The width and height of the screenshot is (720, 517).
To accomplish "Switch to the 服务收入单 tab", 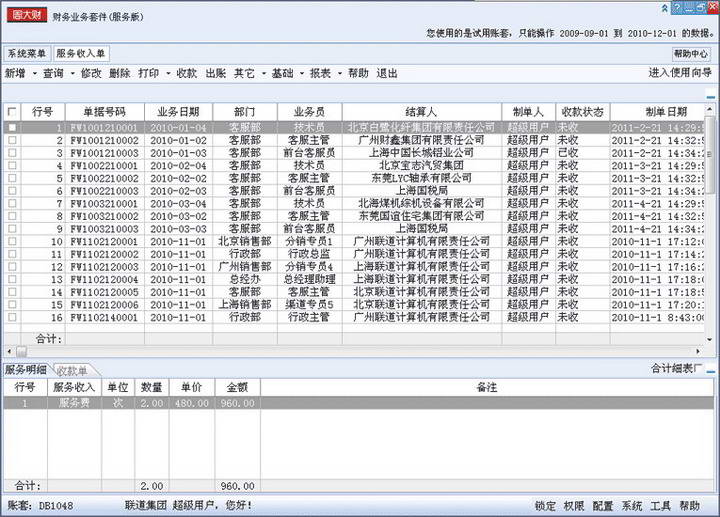I will 81,54.
